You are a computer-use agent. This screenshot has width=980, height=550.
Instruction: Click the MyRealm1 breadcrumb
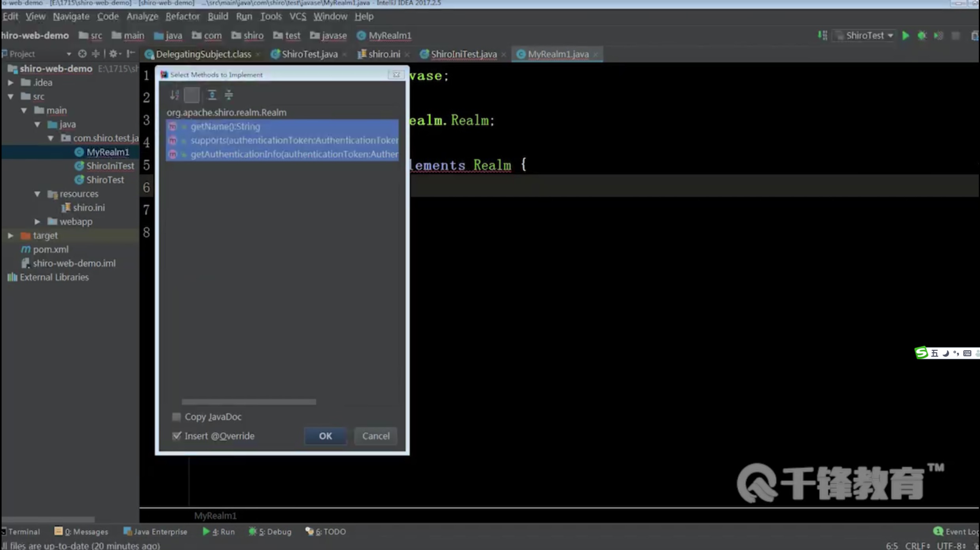click(384, 36)
